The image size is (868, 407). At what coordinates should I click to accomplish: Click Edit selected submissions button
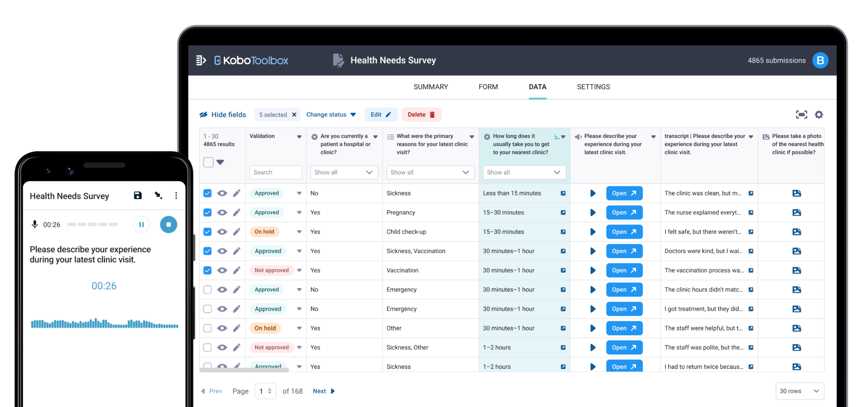tap(381, 115)
